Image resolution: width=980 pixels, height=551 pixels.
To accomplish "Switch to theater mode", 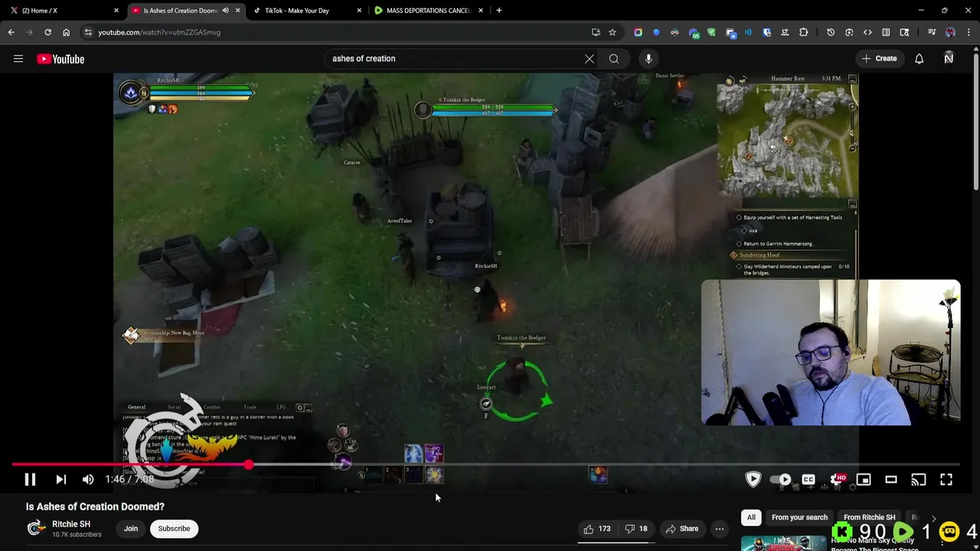I will pyautogui.click(x=891, y=480).
